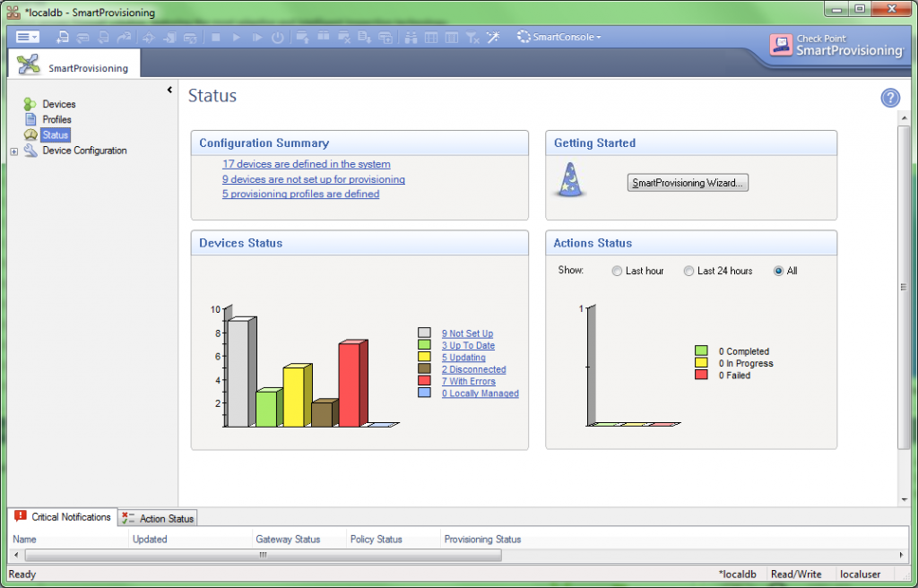Click the red Failed legend swatch
This screenshot has height=588, width=918.
(701, 375)
